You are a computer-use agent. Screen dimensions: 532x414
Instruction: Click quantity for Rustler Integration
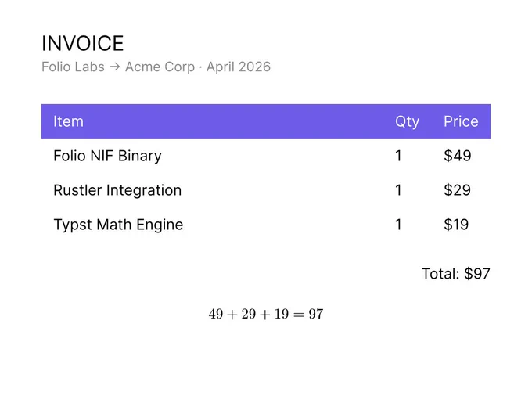[x=398, y=190]
